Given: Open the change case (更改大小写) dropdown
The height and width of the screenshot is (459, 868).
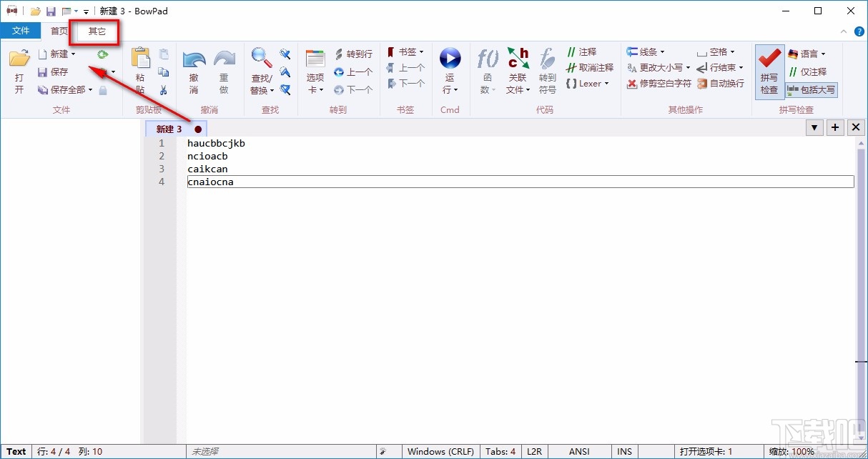Looking at the screenshot, I should pos(659,67).
